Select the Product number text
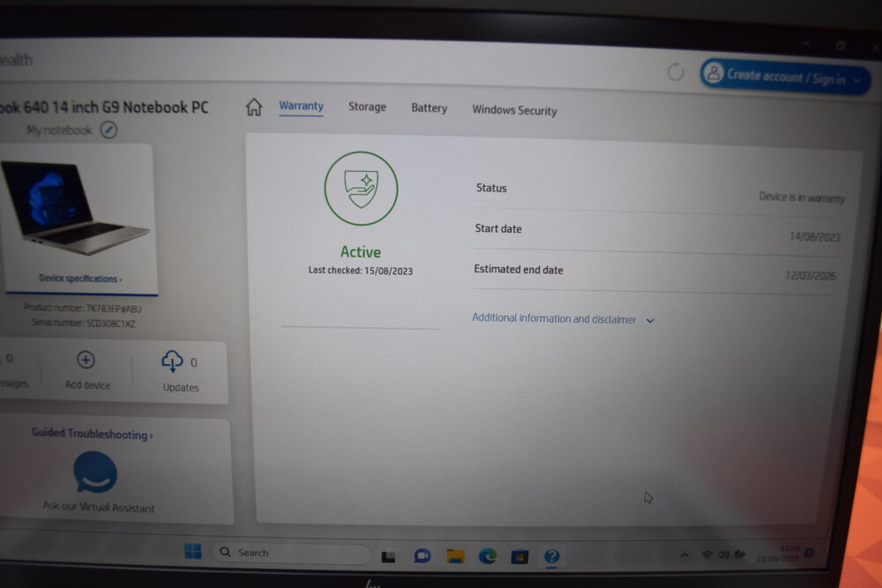Screen dimensions: 882x588 pyautogui.click(x=83, y=308)
